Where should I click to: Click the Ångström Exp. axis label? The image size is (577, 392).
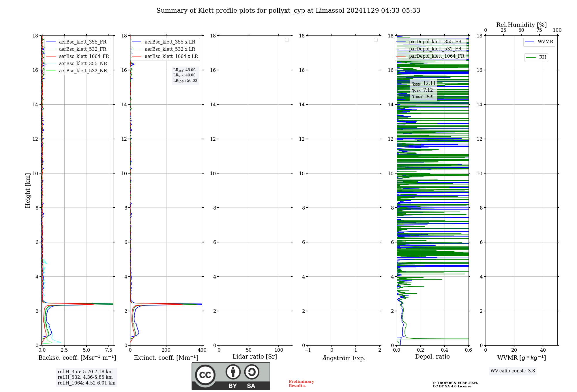click(x=344, y=358)
